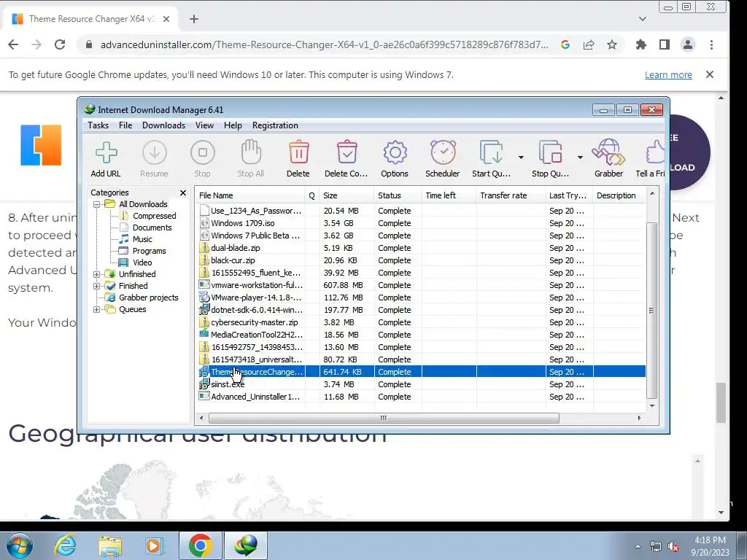Open Chrome three-dot menu
Image resolution: width=747 pixels, height=560 pixels.
tap(711, 44)
